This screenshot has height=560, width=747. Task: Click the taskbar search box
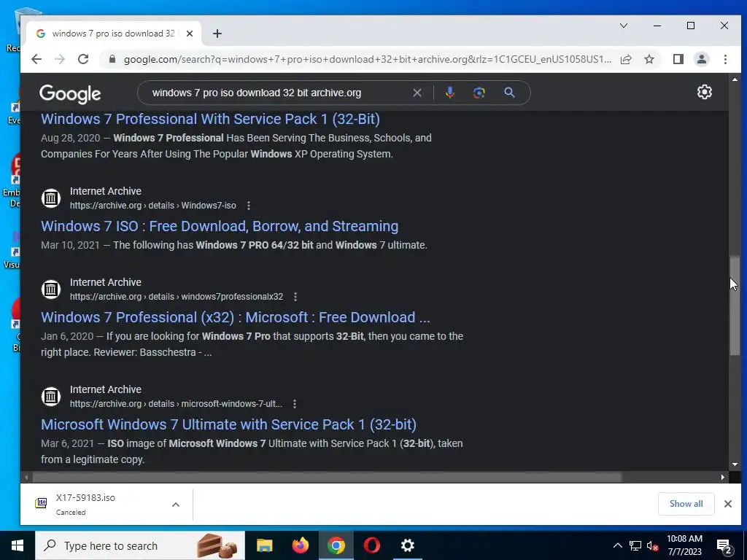[140, 545]
